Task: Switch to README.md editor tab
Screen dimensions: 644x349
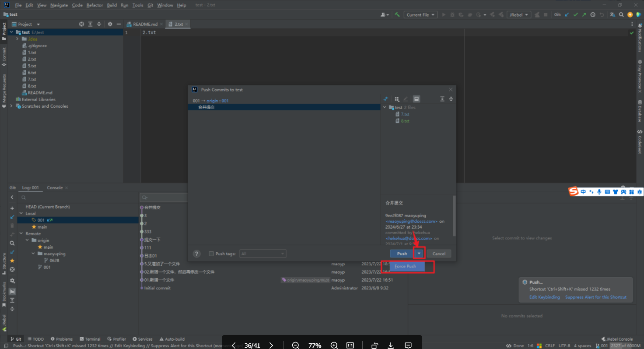Action: pos(145,24)
